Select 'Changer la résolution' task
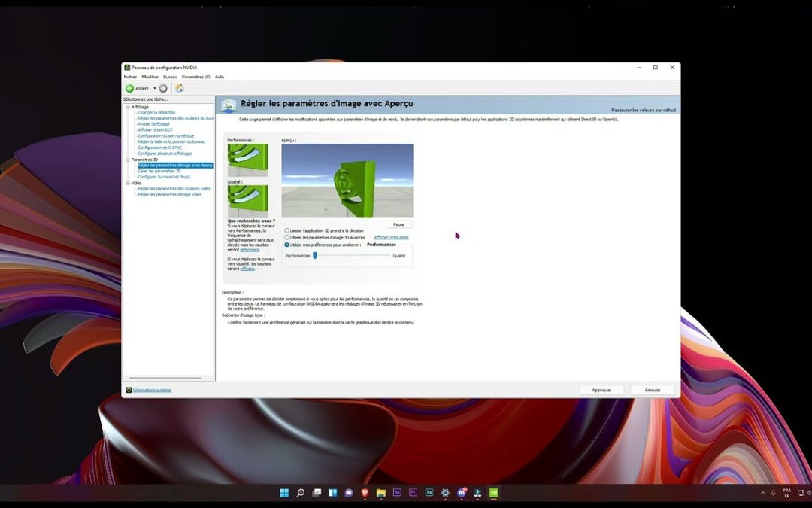Screen dimensions: 812x508 [156, 112]
